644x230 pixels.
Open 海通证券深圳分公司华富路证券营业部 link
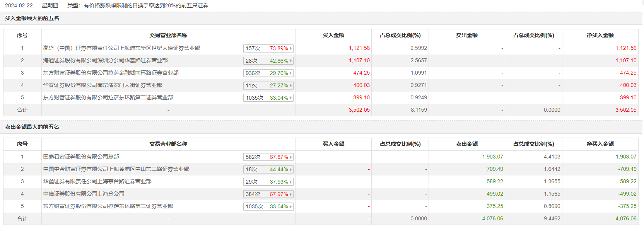pyautogui.click(x=105, y=60)
